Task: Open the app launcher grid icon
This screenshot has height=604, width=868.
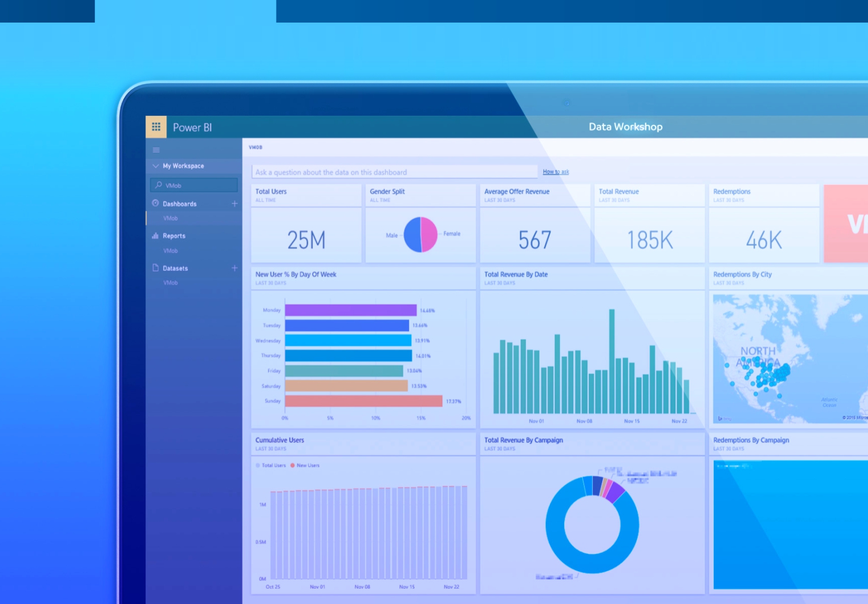Action: click(156, 127)
